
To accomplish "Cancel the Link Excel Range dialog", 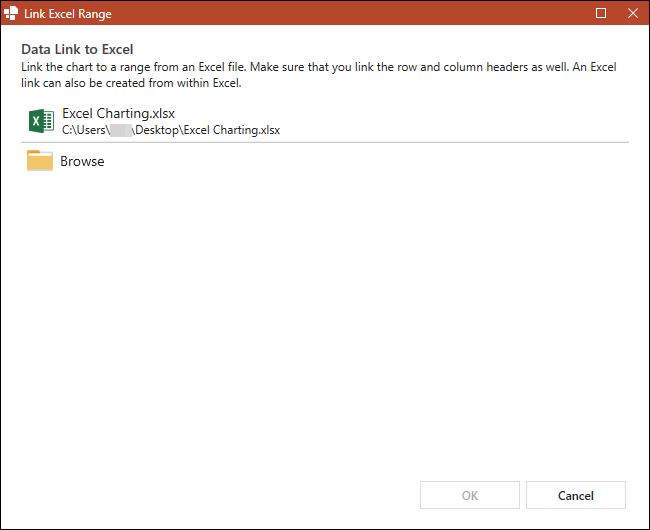I will click(x=576, y=495).
